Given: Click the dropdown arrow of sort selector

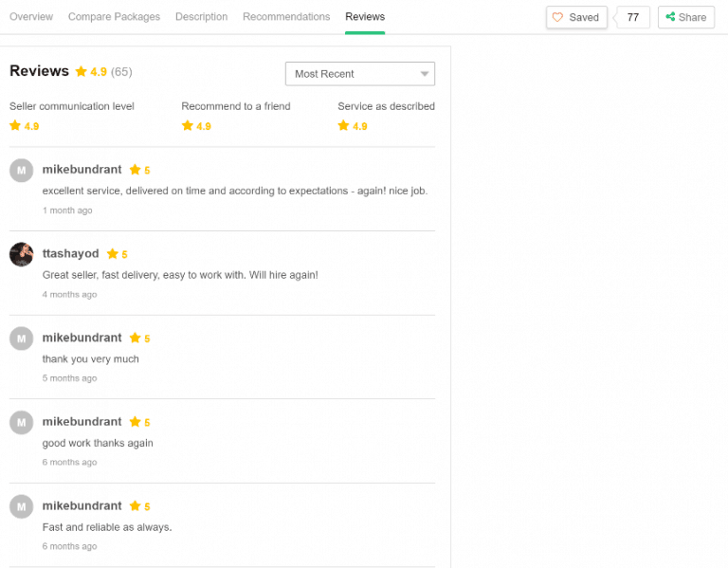Looking at the screenshot, I should [424, 74].
